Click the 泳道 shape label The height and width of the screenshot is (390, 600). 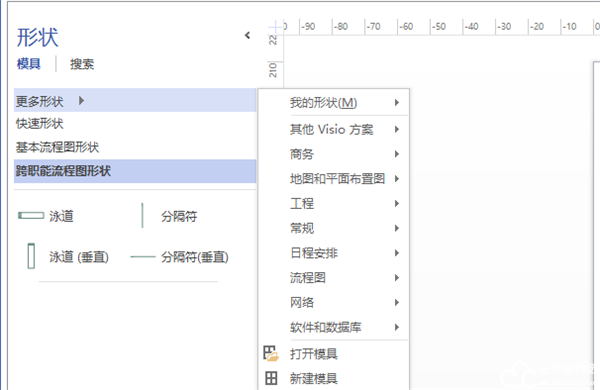tap(61, 216)
